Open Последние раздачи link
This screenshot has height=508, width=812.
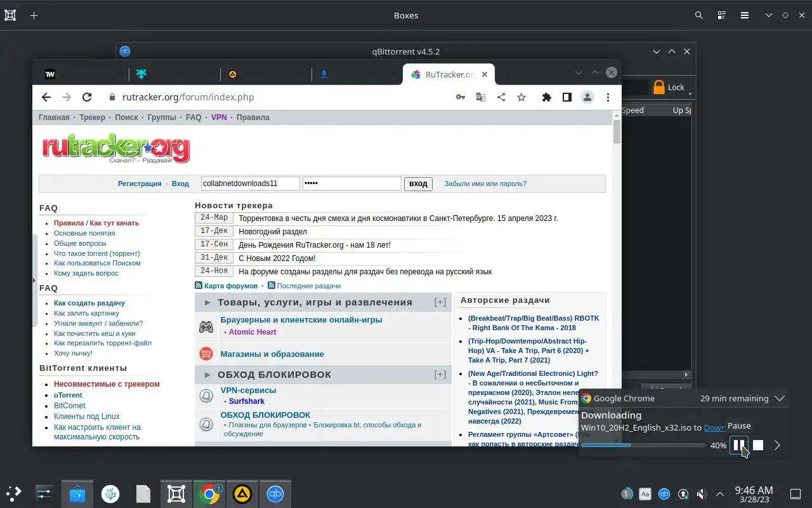pyautogui.click(x=309, y=286)
